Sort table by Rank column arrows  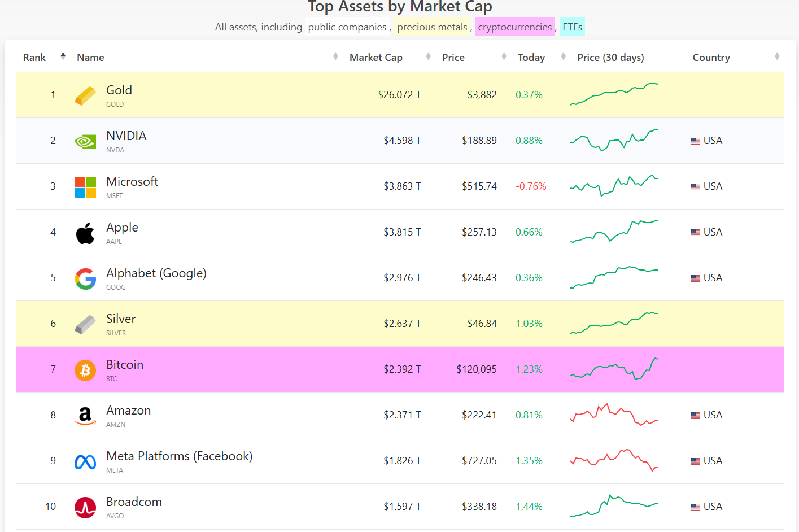[x=63, y=56]
